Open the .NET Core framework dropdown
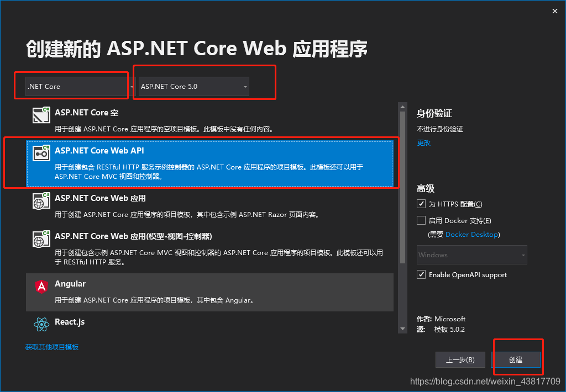The image size is (566, 392). point(132,87)
